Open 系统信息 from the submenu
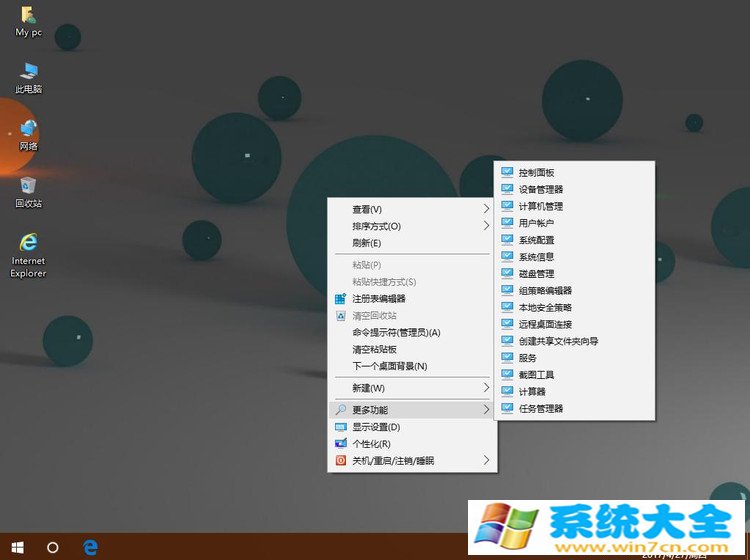The width and height of the screenshot is (750, 560). coord(574,257)
